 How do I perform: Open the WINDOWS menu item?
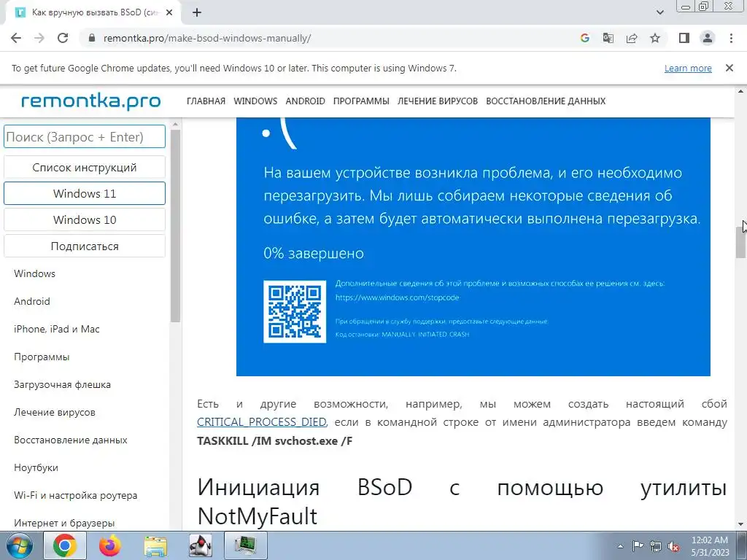[255, 101]
